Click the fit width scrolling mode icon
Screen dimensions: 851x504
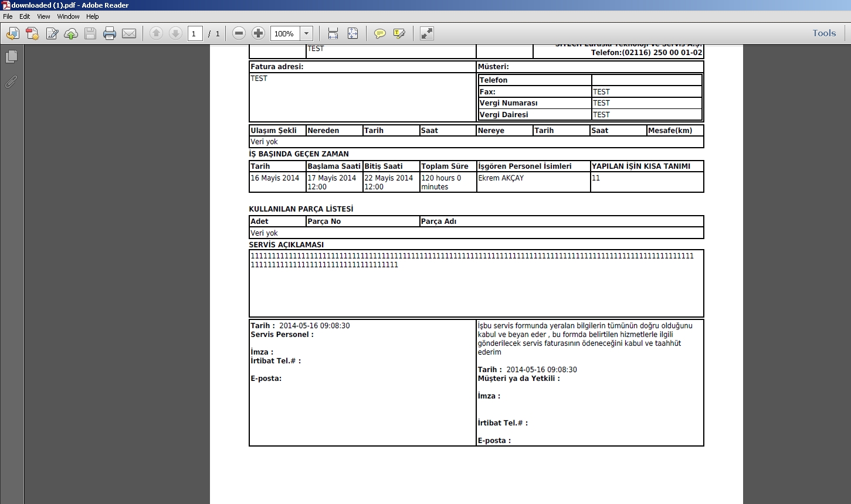click(333, 33)
